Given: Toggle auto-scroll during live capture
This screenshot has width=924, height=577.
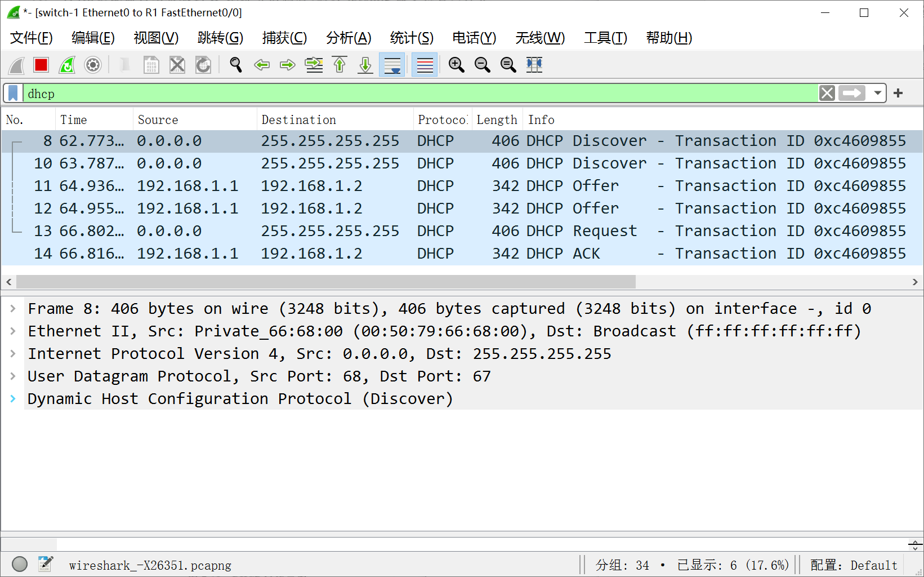Looking at the screenshot, I should tap(392, 65).
